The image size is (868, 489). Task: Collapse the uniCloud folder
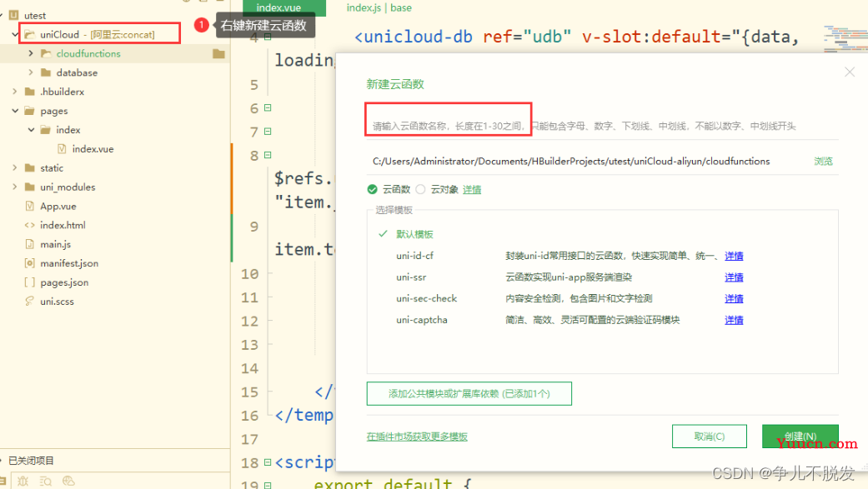[x=15, y=34]
